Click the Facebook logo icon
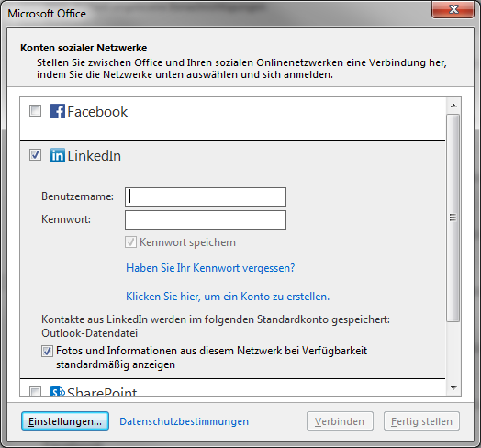Viewport: 481px width, 448px height. coord(58,111)
